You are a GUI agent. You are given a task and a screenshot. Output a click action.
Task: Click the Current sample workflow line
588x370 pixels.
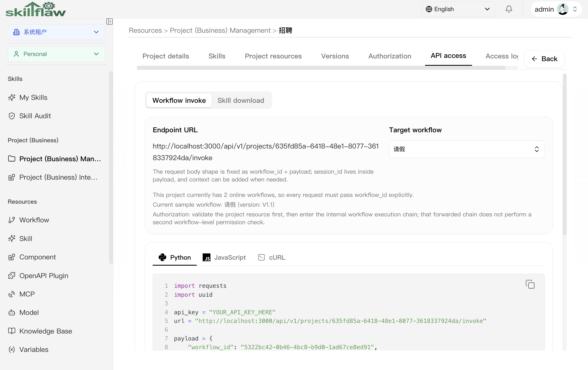pyautogui.click(x=213, y=204)
